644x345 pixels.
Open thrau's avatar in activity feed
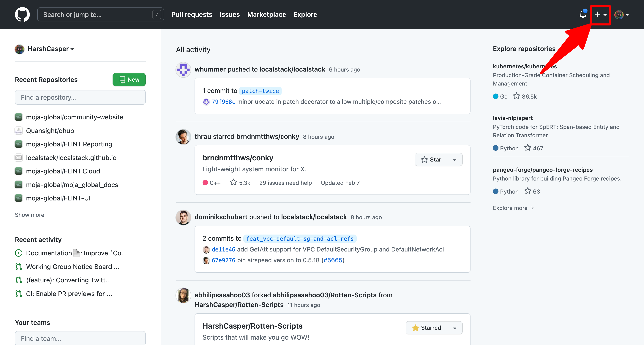183,137
